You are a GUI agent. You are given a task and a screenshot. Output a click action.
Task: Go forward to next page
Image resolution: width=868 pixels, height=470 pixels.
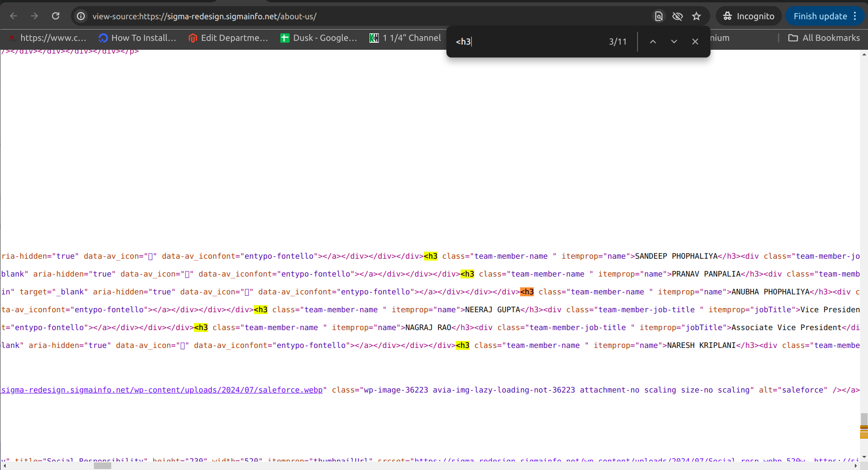tap(34, 16)
